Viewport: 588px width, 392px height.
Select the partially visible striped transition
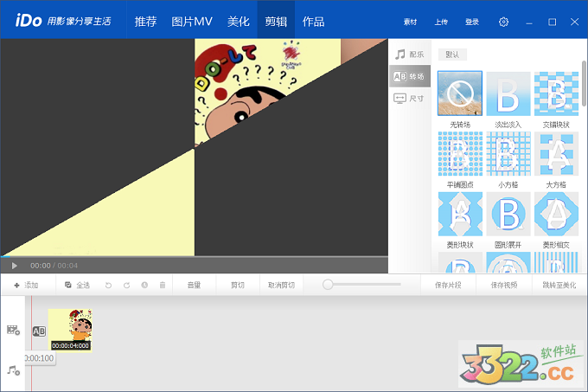pos(556,262)
